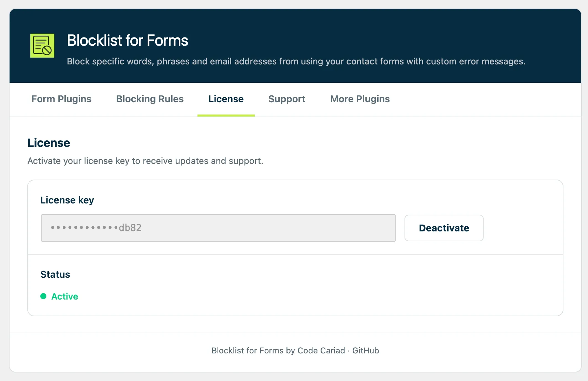The image size is (588, 381).
Task: Go to the Support tab
Action: 287,99
